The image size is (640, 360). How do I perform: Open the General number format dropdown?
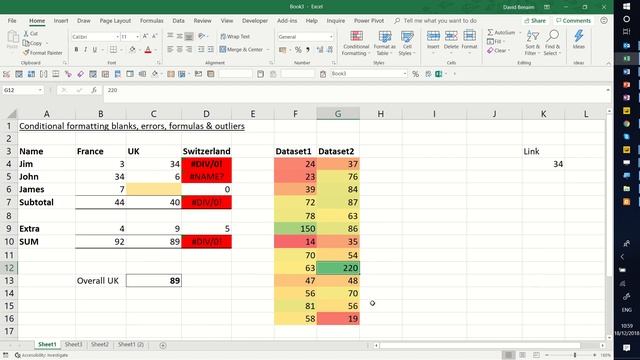coord(331,37)
